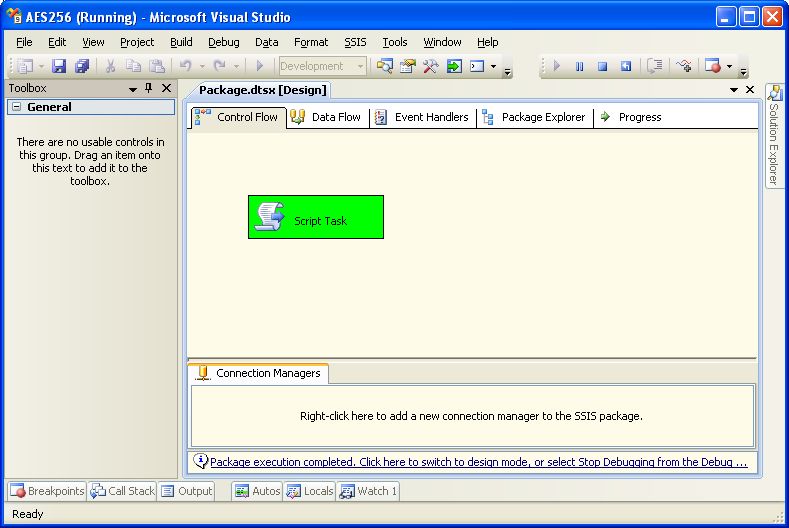This screenshot has height=528, width=789.
Task: Open the Toolbox hammer-and-wrench icon
Action: coord(431,66)
